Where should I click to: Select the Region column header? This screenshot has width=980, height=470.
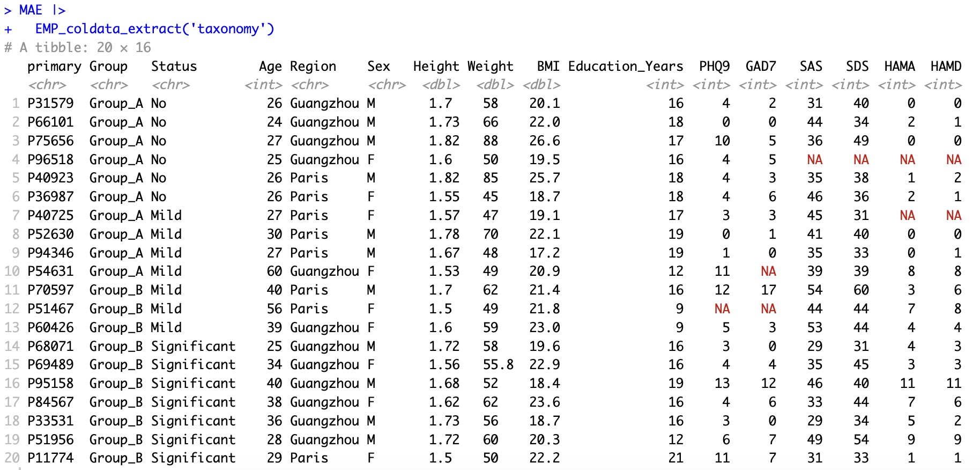[x=313, y=67]
